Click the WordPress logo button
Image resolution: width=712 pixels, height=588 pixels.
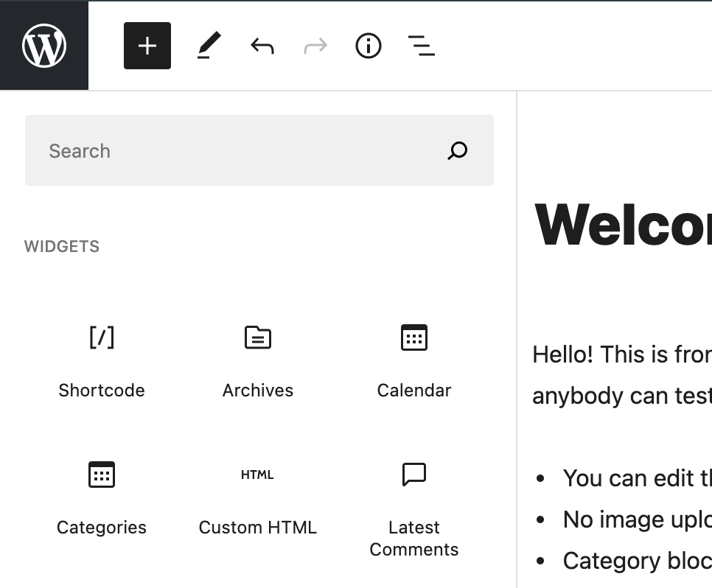[44, 46]
